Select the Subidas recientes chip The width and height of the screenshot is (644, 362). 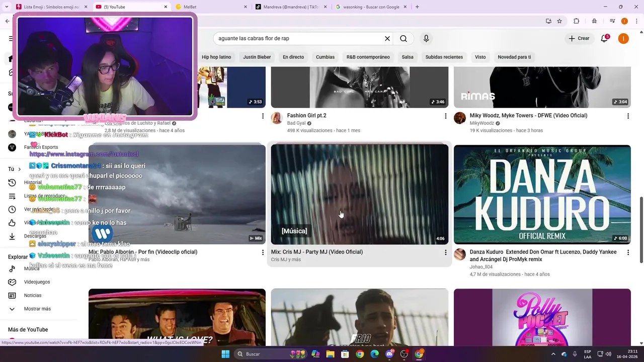coord(444,57)
